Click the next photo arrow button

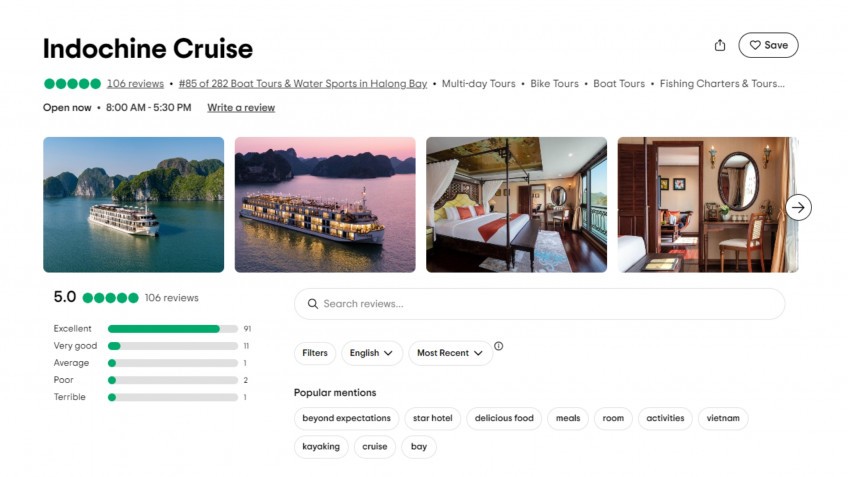point(798,207)
